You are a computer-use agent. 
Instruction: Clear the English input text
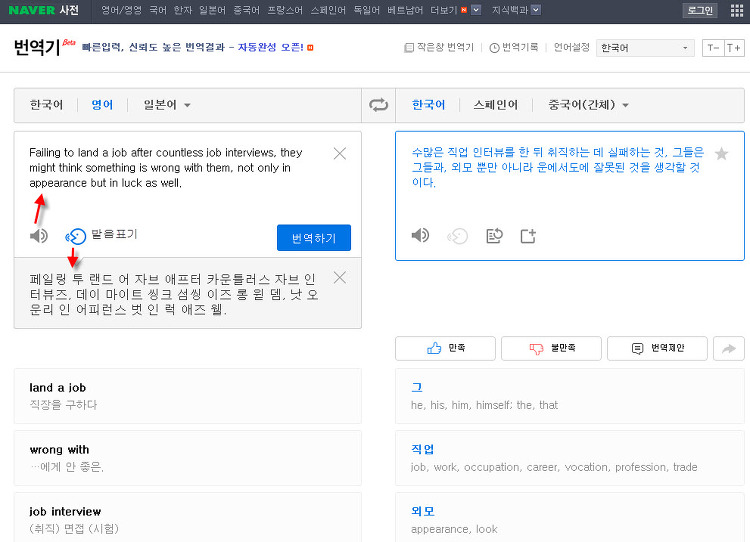340,154
